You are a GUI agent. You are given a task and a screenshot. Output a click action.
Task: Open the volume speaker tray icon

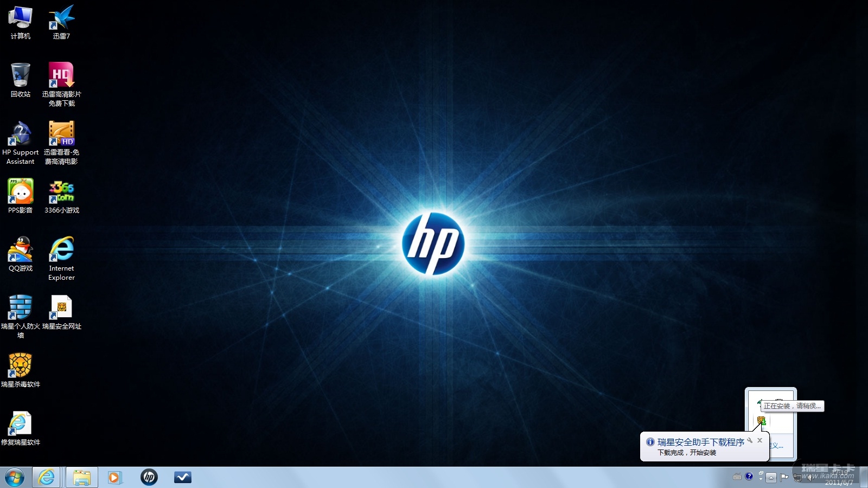[x=810, y=477]
